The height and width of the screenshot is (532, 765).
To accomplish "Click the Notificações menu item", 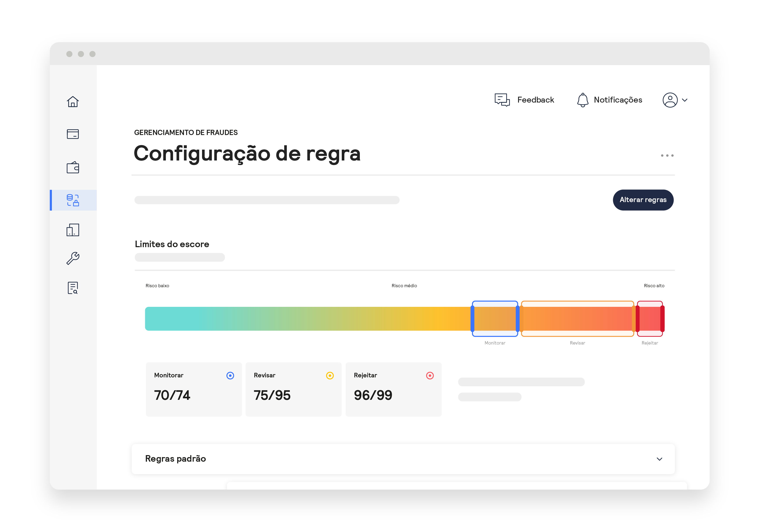I will pyautogui.click(x=618, y=100).
